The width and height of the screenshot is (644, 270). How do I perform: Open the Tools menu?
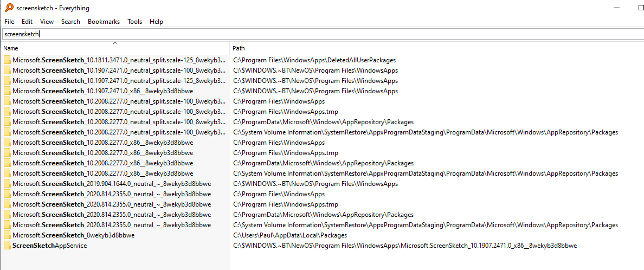point(134,22)
